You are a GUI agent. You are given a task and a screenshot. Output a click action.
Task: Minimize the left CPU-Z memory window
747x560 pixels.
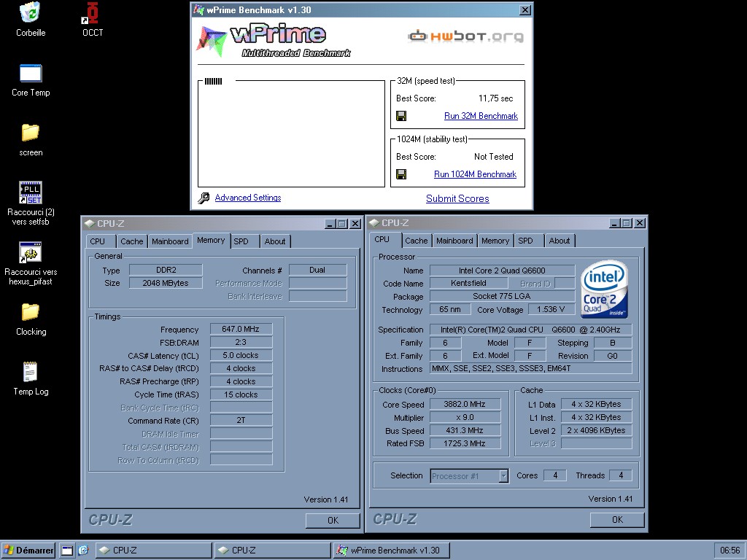pos(330,223)
